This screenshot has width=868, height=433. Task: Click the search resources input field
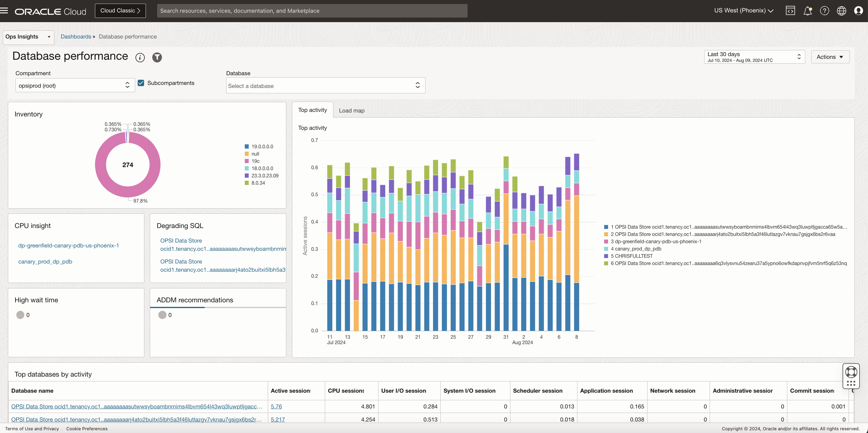pos(312,11)
